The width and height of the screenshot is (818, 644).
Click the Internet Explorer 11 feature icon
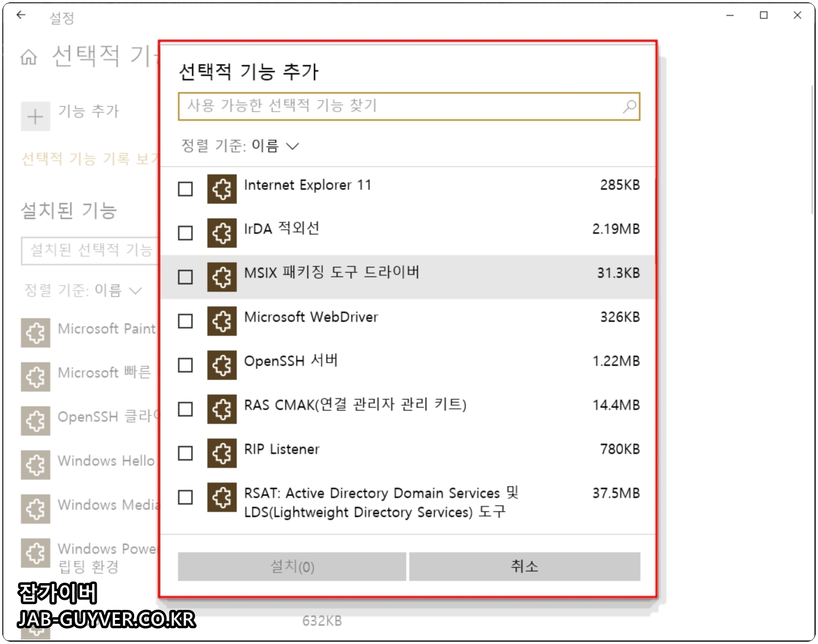222,189
